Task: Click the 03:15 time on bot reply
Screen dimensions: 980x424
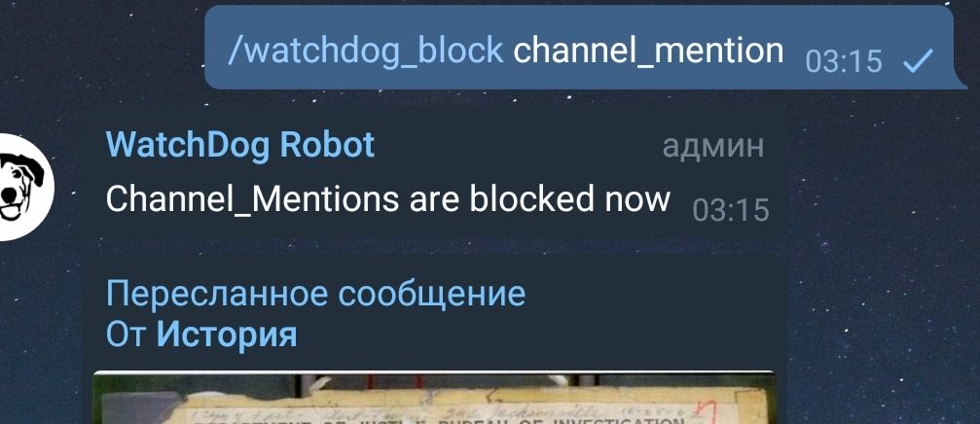Action: 731,210
